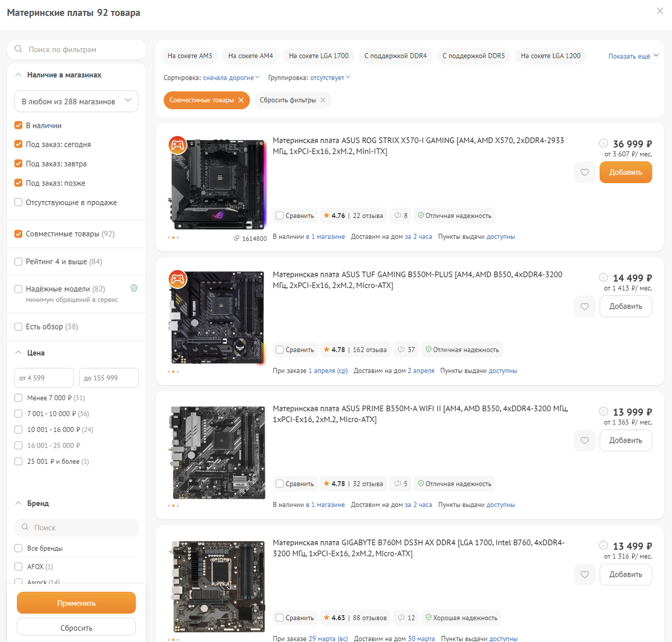
Task: Enable Отсутствующие в продаже checkbox
Action: 18,203
